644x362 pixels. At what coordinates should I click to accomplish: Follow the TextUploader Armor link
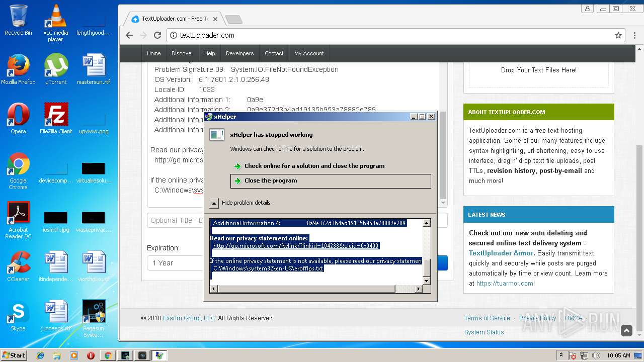tap(501, 253)
